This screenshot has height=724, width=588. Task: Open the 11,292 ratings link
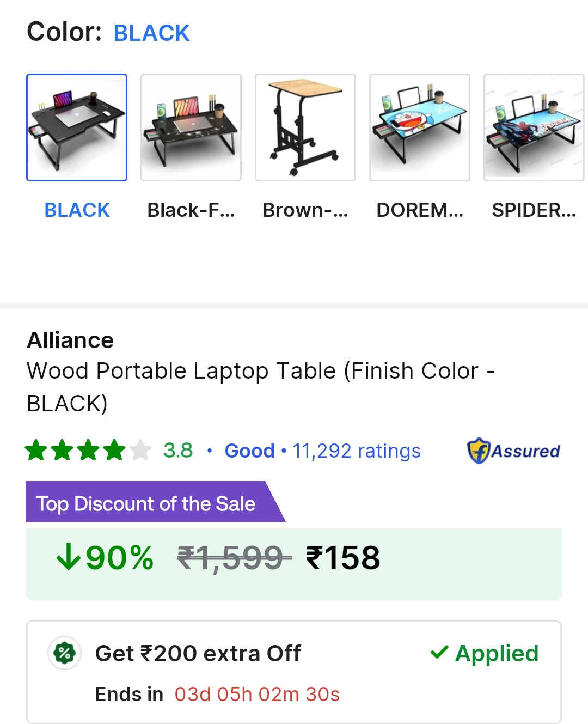point(357,451)
